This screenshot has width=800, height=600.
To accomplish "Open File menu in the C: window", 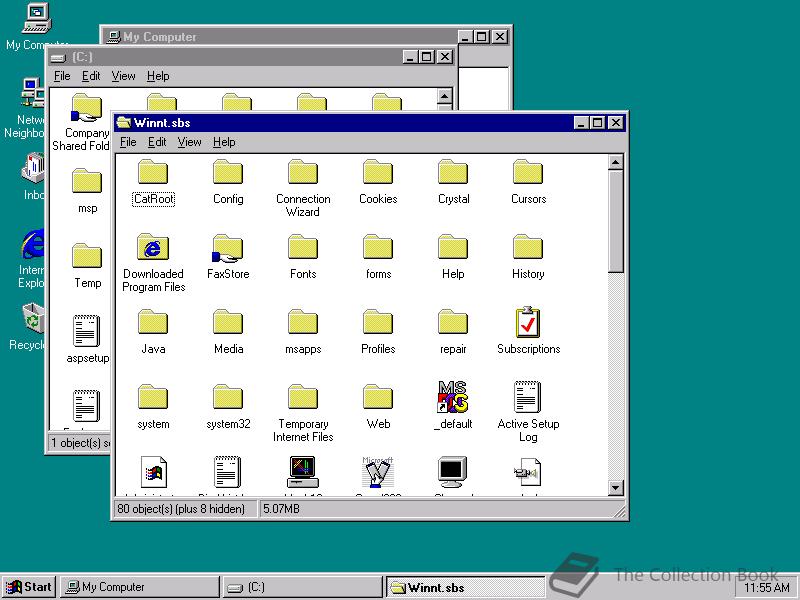I will [x=62, y=76].
